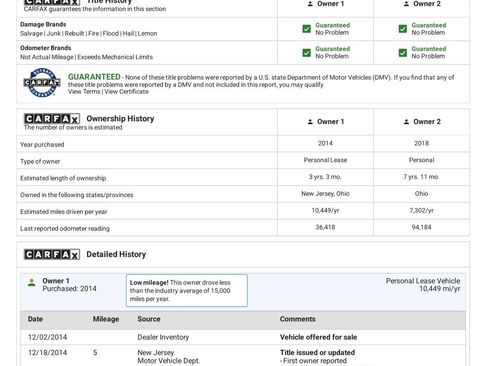Click Owner 1 Odometer Brands green checkmark

pyautogui.click(x=306, y=53)
